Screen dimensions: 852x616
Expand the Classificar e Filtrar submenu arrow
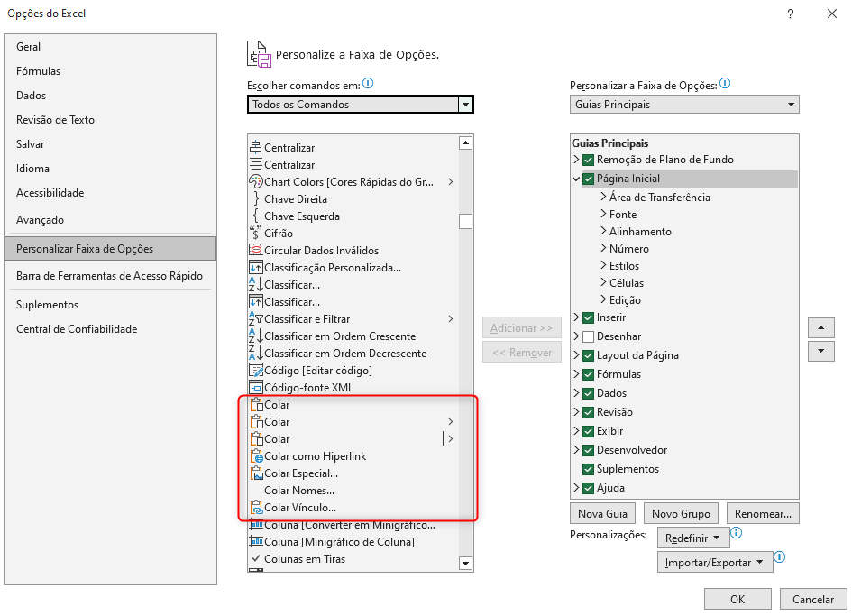pyautogui.click(x=451, y=318)
